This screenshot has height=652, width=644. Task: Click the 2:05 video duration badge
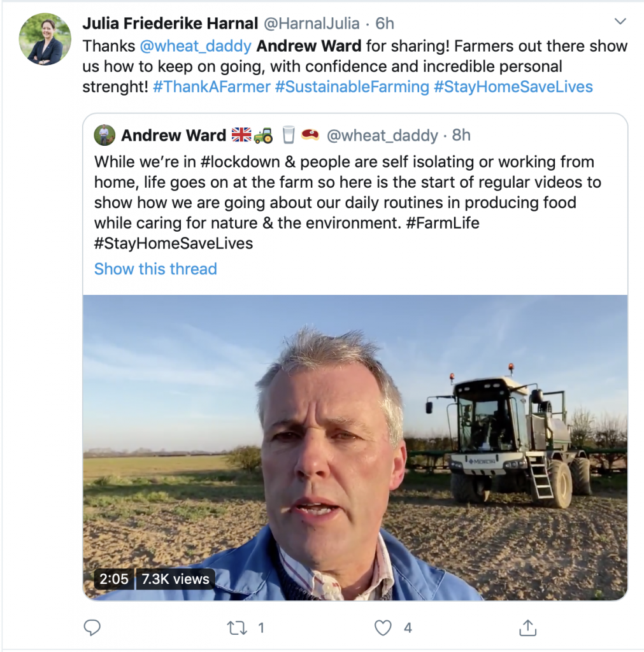pyautogui.click(x=113, y=579)
